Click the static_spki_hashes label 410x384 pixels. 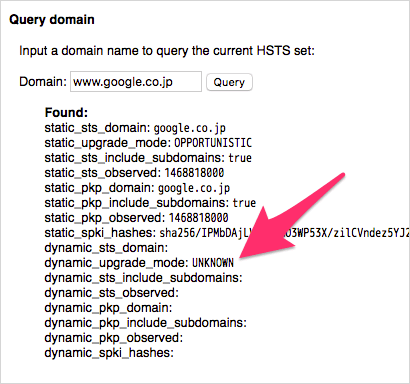pos(100,233)
